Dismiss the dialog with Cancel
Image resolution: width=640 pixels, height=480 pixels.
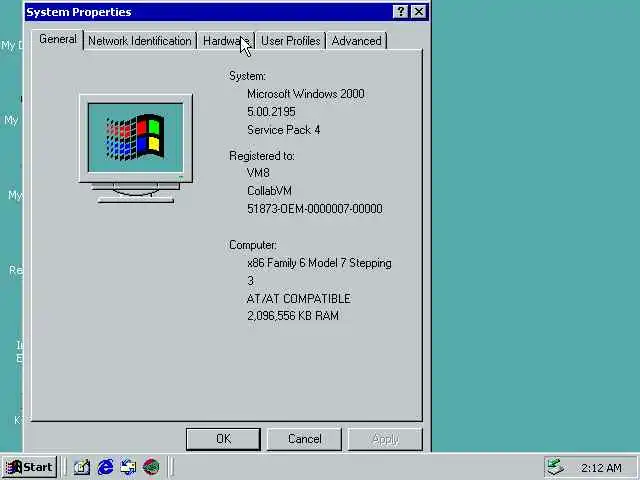pyautogui.click(x=304, y=439)
